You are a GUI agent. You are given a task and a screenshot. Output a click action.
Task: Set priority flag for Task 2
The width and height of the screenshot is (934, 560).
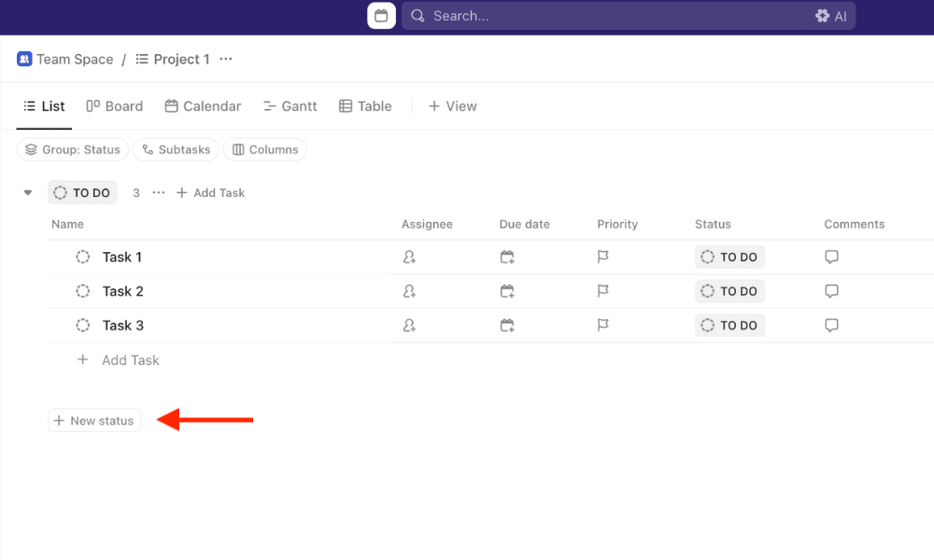click(x=602, y=290)
